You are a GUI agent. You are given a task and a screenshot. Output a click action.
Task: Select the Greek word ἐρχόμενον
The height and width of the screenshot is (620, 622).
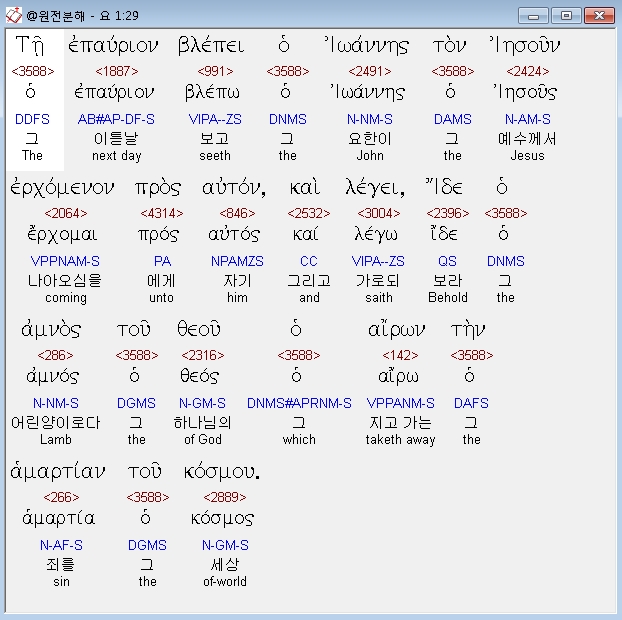click(62, 188)
